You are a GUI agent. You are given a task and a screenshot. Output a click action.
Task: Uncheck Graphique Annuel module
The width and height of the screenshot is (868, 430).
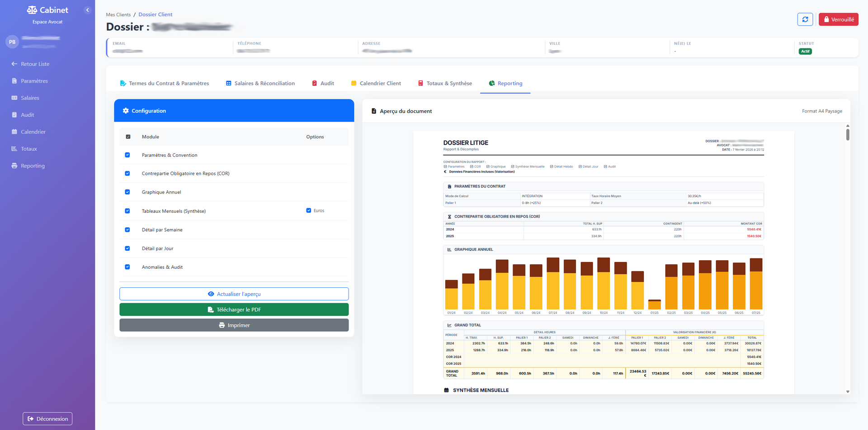pos(127,192)
